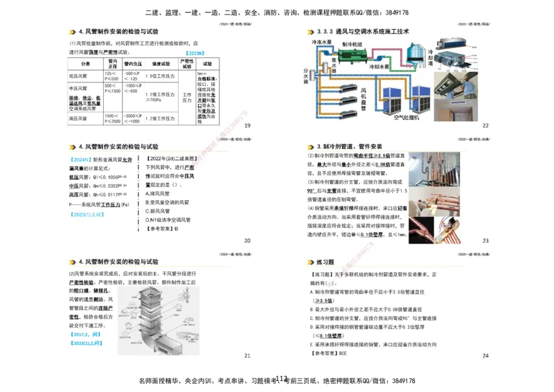
Task: Click the slide title 3. 制冷剂管道、管件安装
Action: point(350,146)
